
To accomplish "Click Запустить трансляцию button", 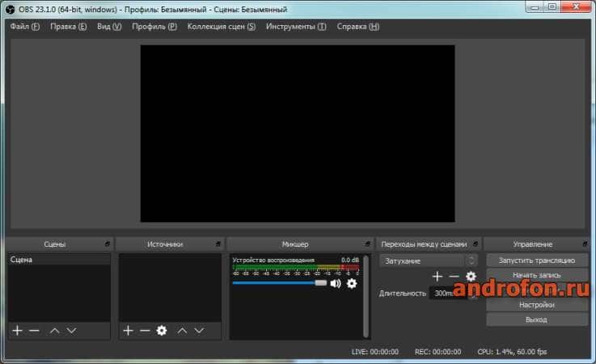I will click(537, 260).
